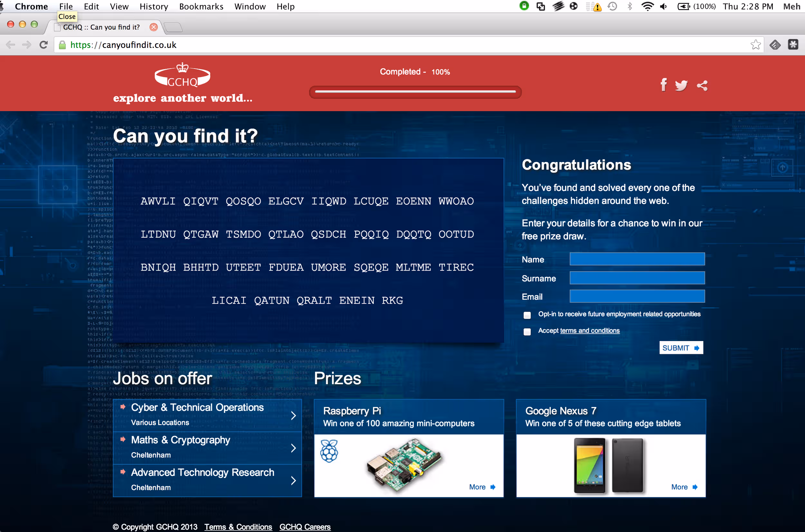
Task: Click the completion progress bar
Action: (415, 92)
